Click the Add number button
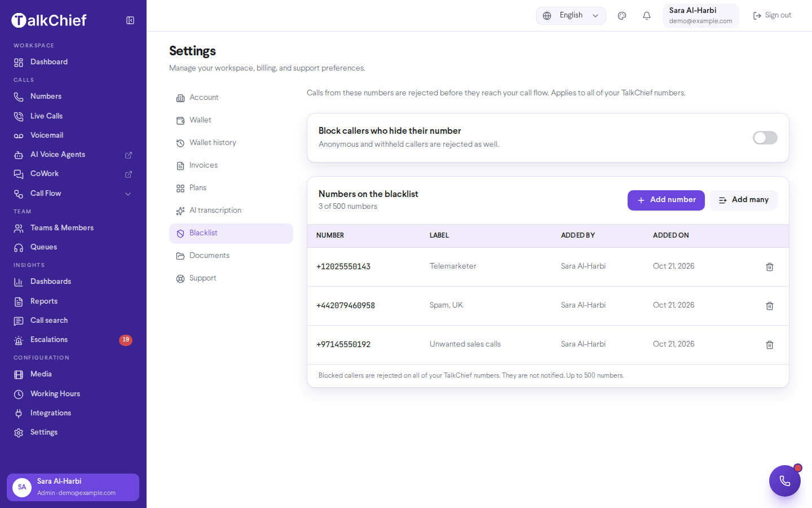Image resolution: width=812 pixels, height=508 pixels. click(x=666, y=200)
